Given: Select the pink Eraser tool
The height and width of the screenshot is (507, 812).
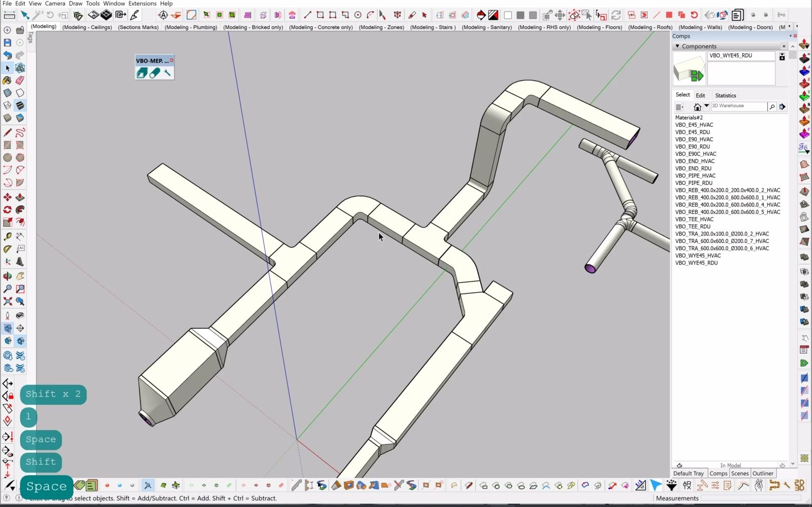Looking at the screenshot, I should 20,80.
